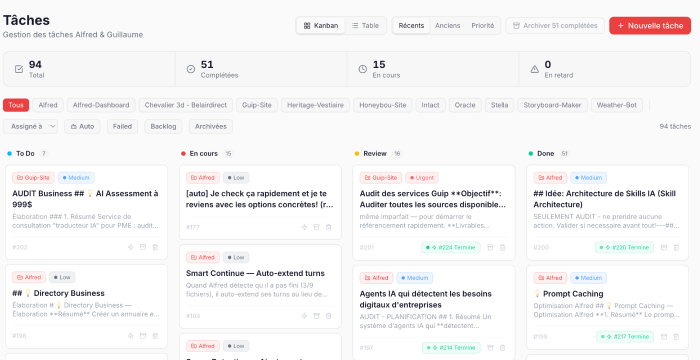Screen dimensions: 700x360
Task: Toggle the Backlog filter chip
Action: pos(163,126)
